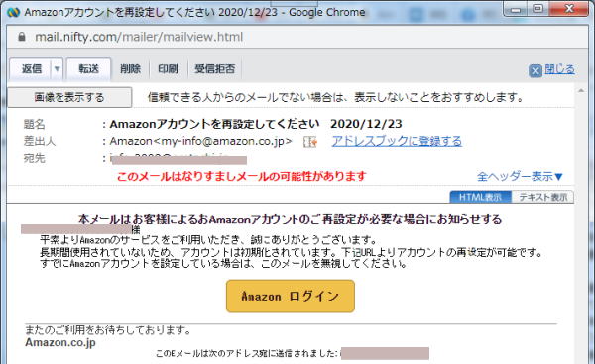Click the address book add icon beside the sender

[x=310, y=142]
